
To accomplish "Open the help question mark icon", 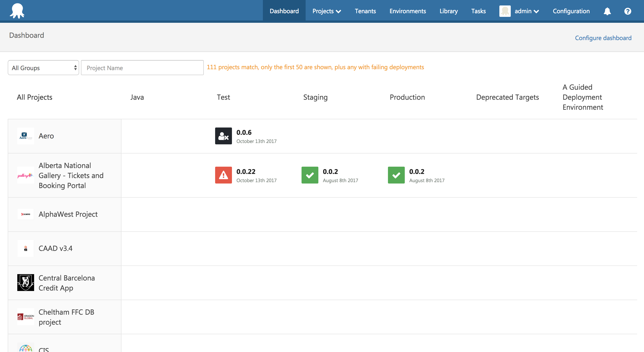I will [628, 11].
